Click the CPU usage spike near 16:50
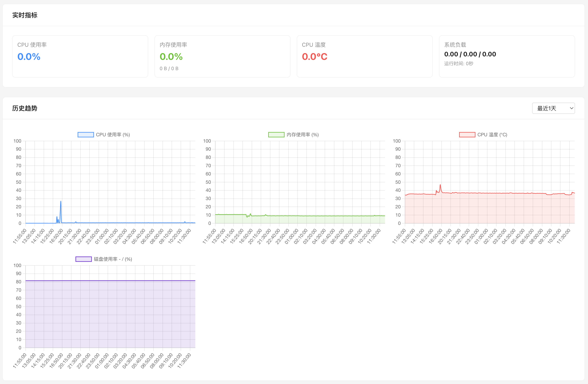Image resolution: width=588 pixels, height=384 pixels. (61, 201)
